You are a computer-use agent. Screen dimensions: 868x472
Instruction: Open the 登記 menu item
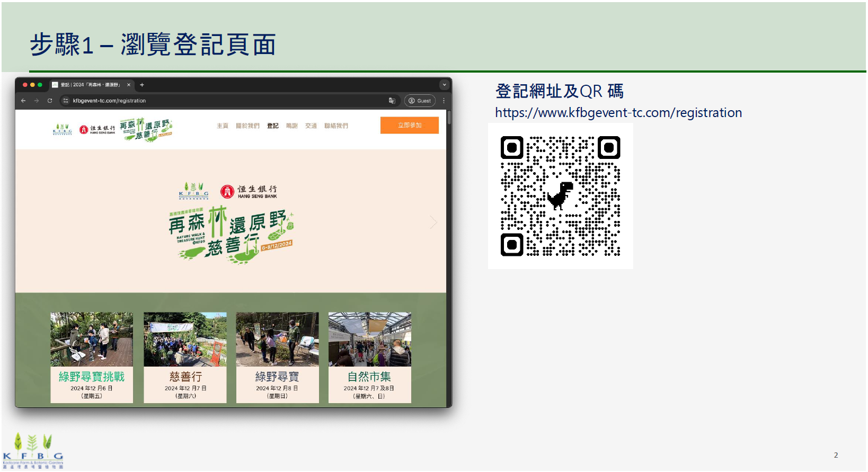tap(273, 126)
